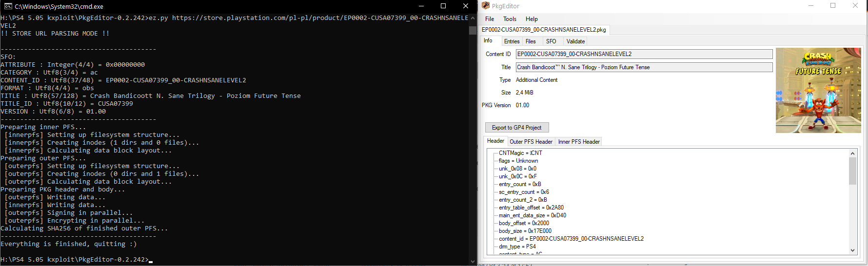The width and height of the screenshot is (868, 266).
Task: Select the Inner PFS Header tab
Action: [x=579, y=142]
